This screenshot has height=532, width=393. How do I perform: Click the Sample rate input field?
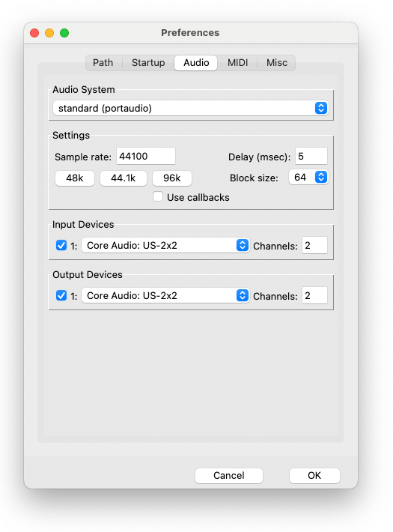(146, 156)
